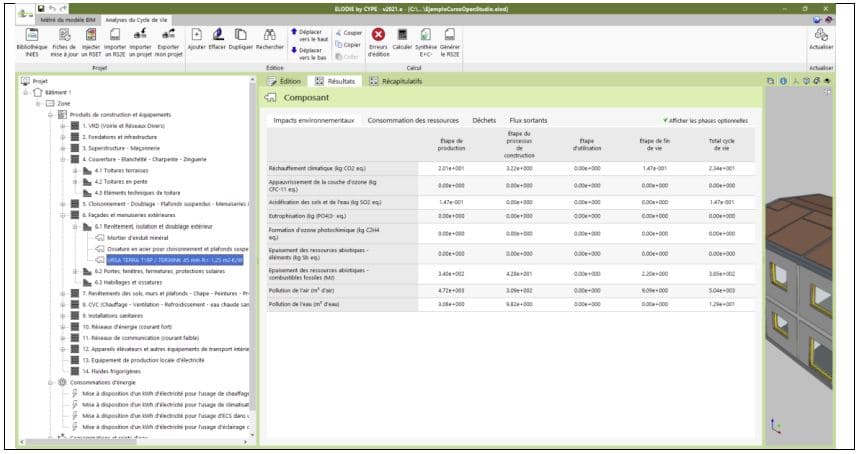This screenshot has width=861, height=454.
Task: Switch to Analyses du Cycle de Vie tab
Action: 136,20
